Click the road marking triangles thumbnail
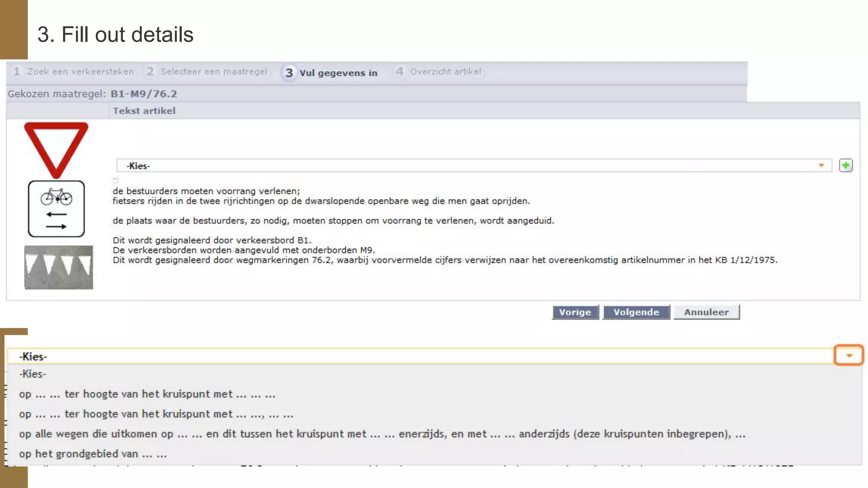This screenshot has width=868, height=488. tap(58, 267)
